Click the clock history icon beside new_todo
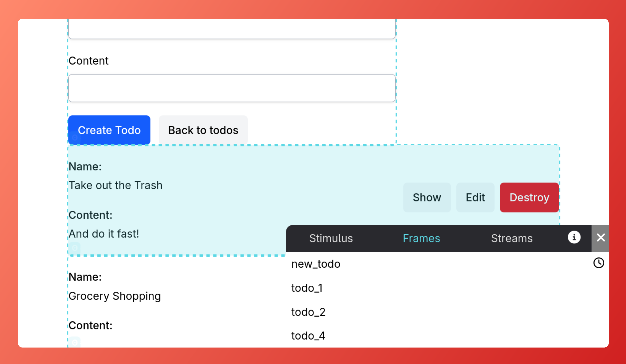 pos(599,263)
